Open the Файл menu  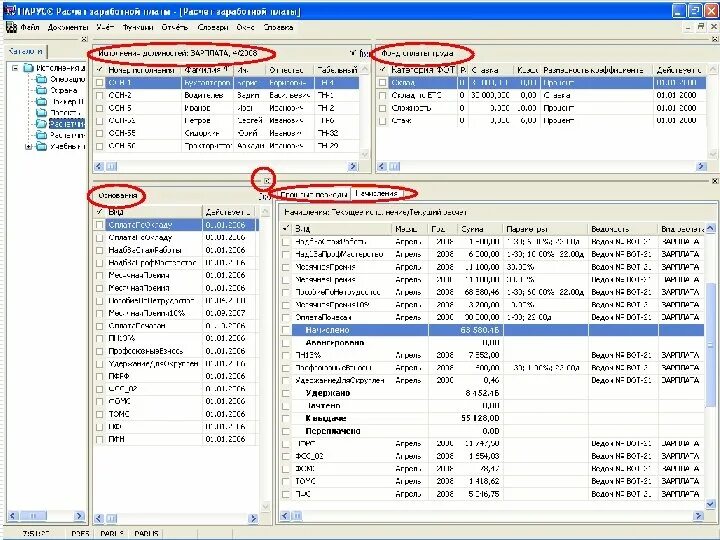(30, 27)
